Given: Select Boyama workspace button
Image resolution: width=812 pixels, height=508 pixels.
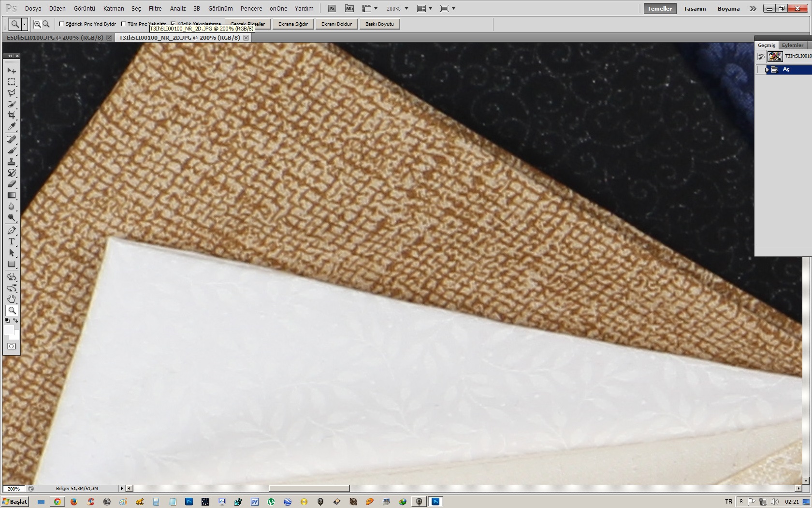Looking at the screenshot, I should click(728, 9).
